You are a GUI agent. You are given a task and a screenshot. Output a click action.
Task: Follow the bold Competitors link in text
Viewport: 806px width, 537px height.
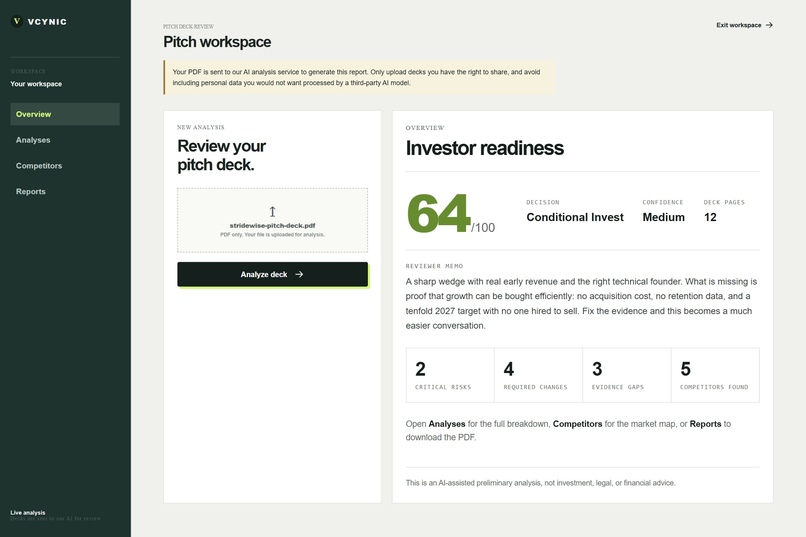tap(577, 424)
